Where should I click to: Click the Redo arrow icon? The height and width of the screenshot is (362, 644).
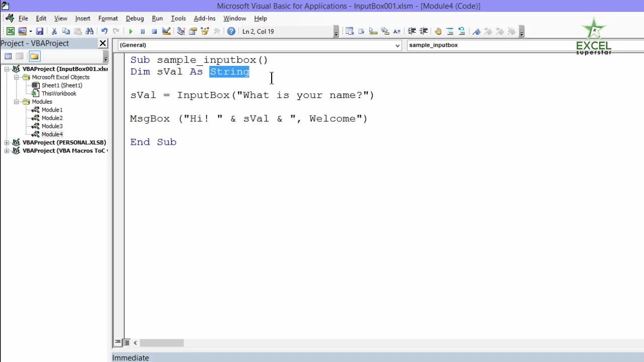[116, 31]
